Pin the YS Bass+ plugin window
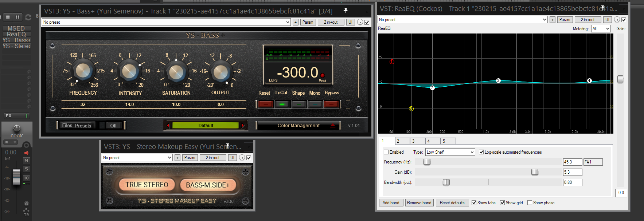Screen dimensions: 644x221 pos(346,11)
